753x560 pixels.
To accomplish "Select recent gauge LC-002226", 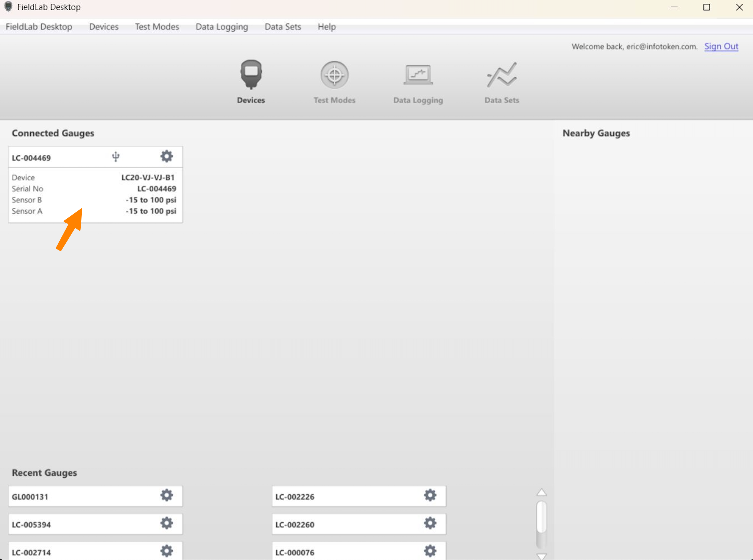I will click(x=359, y=496).
